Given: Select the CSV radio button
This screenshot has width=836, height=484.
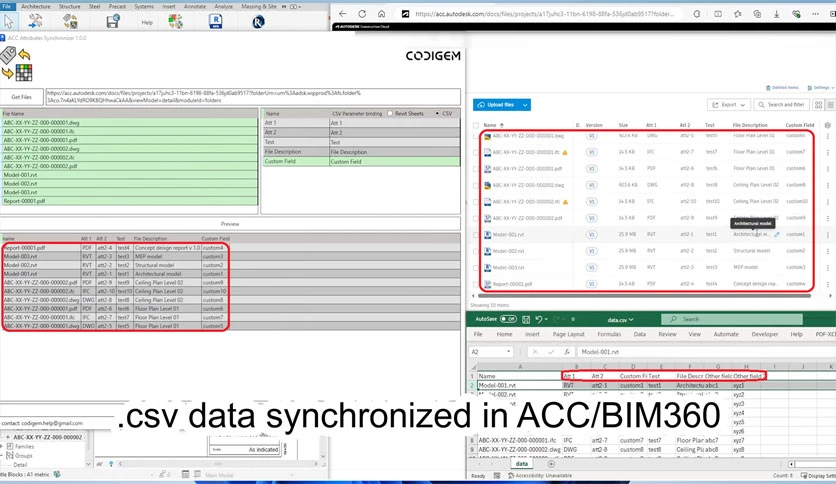Looking at the screenshot, I should (x=437, y=114).
